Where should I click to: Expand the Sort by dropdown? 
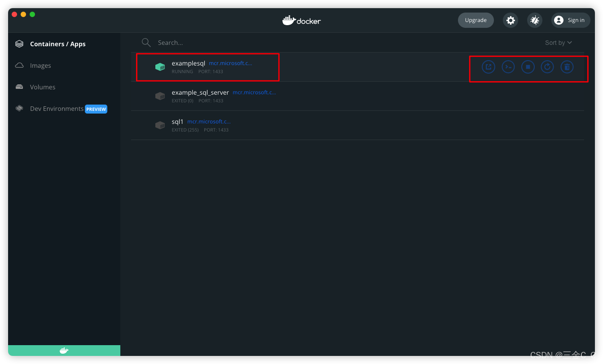click(x=559, y=43)
